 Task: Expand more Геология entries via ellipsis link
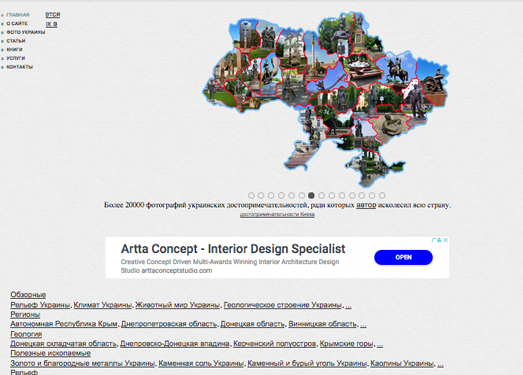click(380, 344)
